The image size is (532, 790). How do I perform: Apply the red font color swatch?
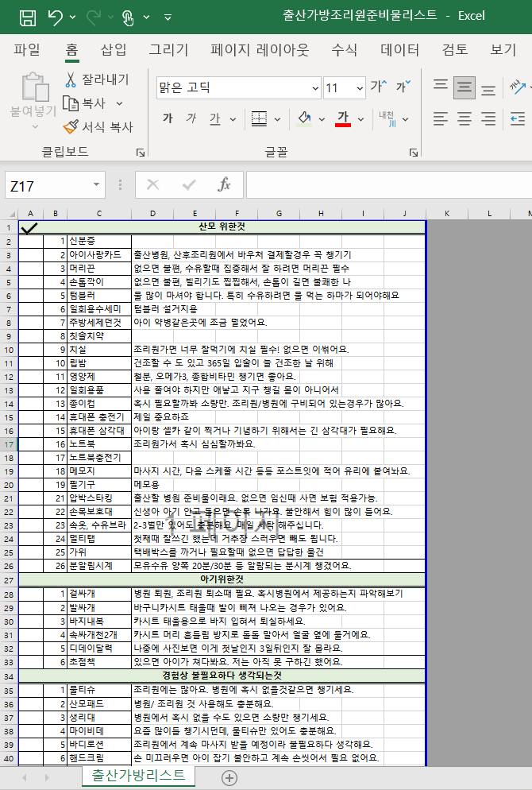click(343, 118)
